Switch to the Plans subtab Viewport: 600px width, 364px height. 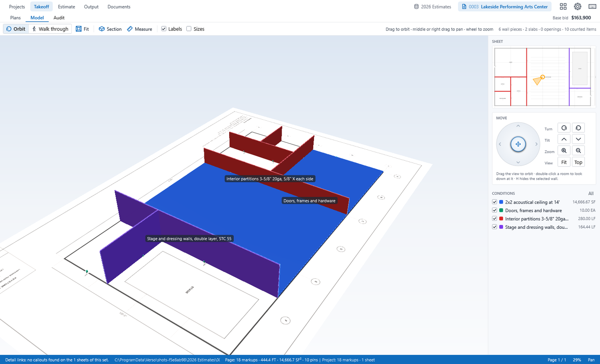16,18
